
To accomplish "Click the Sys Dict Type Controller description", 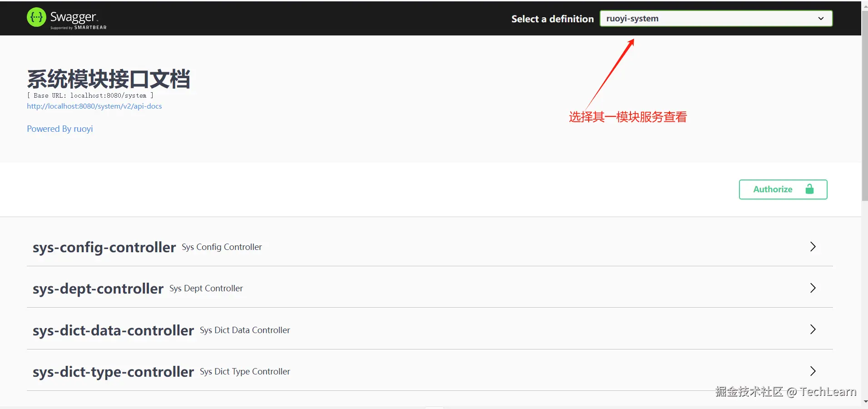I will coord(245,371).
